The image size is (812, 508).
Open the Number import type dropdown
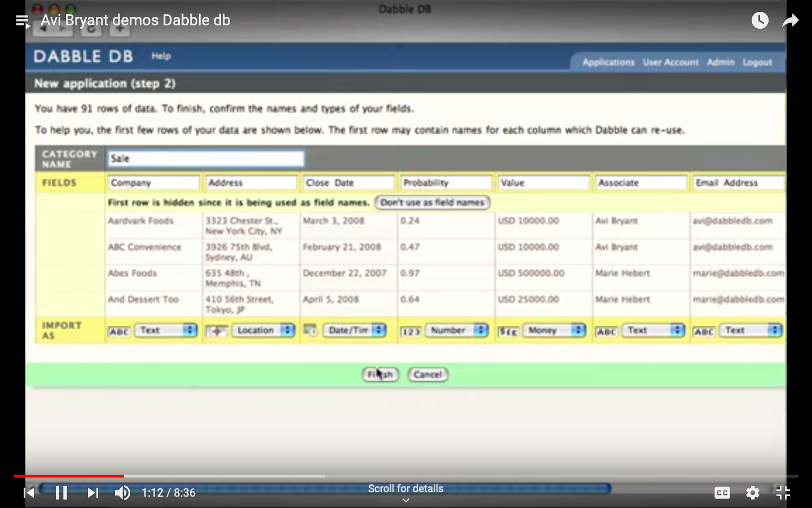click(457, 330)
